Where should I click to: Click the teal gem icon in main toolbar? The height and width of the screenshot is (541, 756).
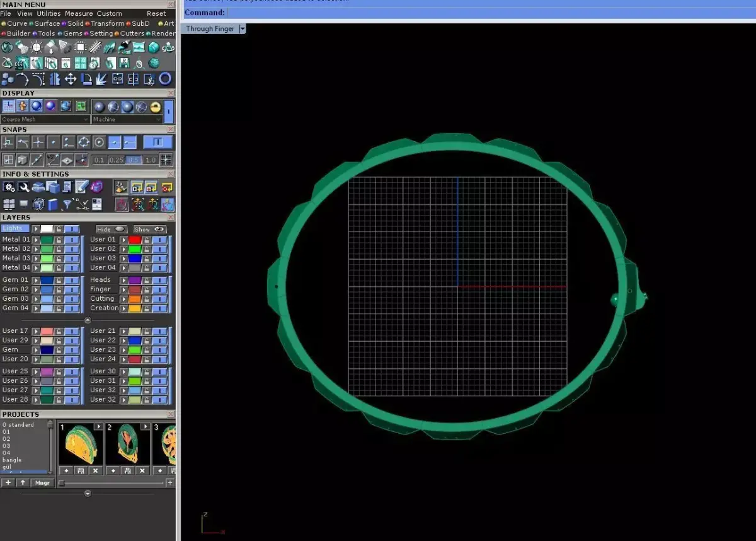(x=154, y=47)
